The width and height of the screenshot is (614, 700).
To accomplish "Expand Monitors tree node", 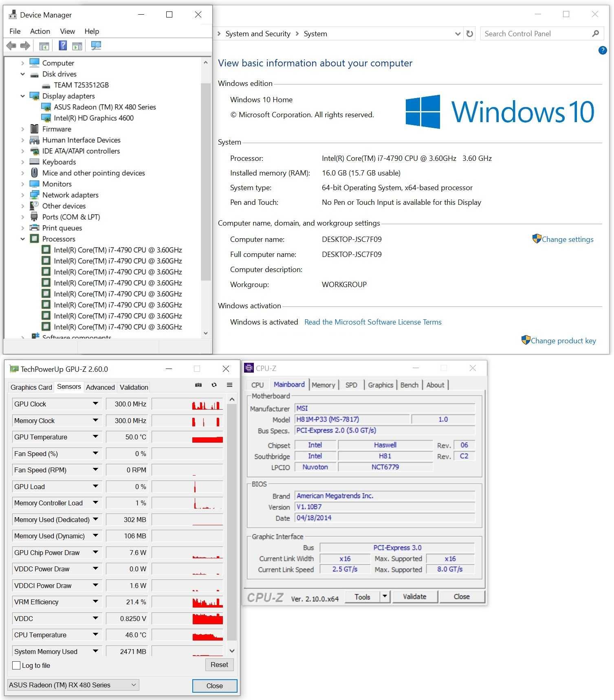I will pos(23,184).
